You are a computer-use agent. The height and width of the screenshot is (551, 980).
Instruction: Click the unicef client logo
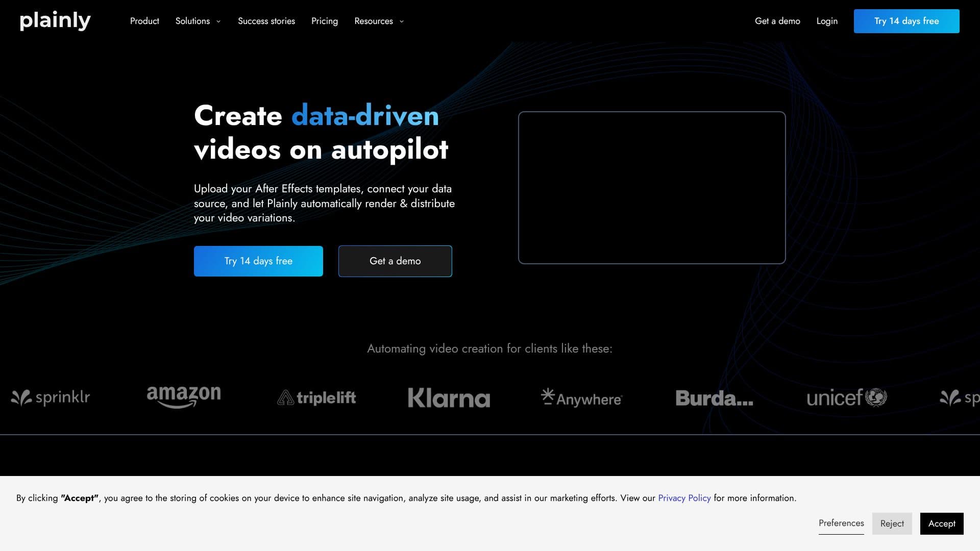847,397
